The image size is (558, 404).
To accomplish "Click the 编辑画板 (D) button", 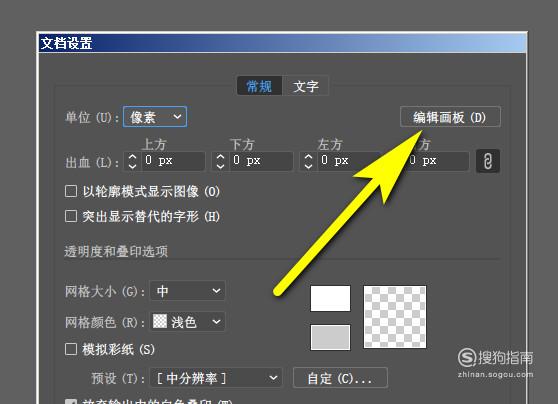I will coord(450,117).
